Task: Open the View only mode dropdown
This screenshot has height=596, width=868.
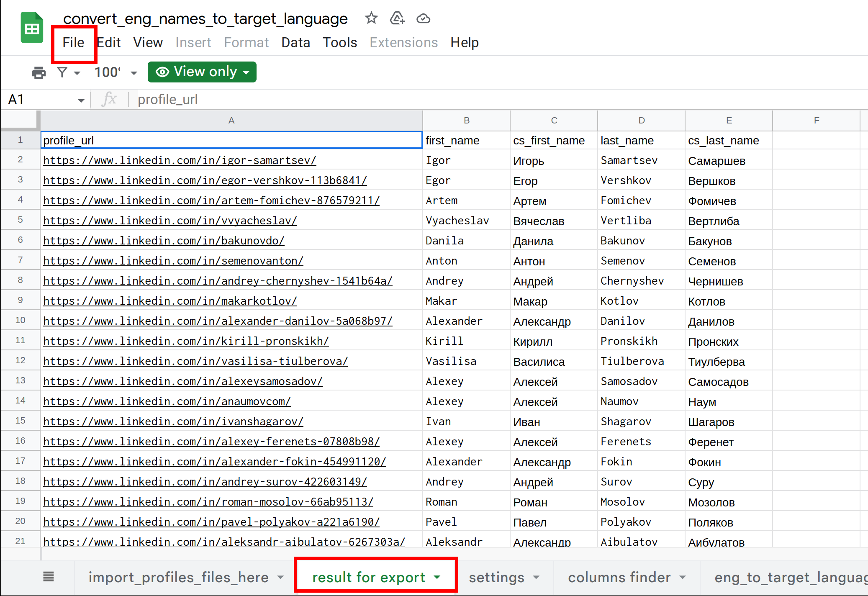Action: pos(202,72)
